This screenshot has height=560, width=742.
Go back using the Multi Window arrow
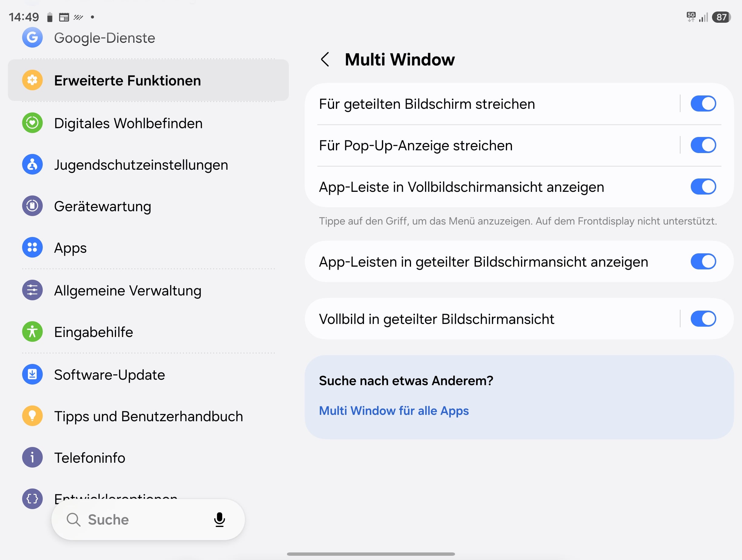coord(325,59)
